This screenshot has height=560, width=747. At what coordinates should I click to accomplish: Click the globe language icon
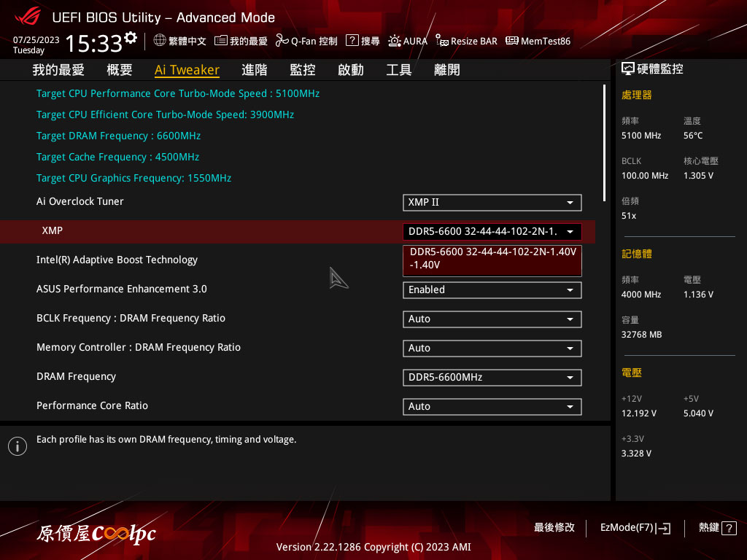pyautogui.click(x=160, y=41)
